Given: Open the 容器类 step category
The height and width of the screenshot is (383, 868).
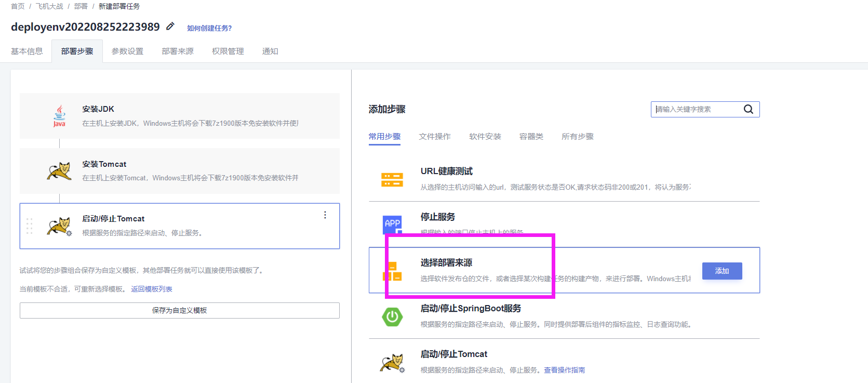Looking at the screenshot, I should (531, 137).
